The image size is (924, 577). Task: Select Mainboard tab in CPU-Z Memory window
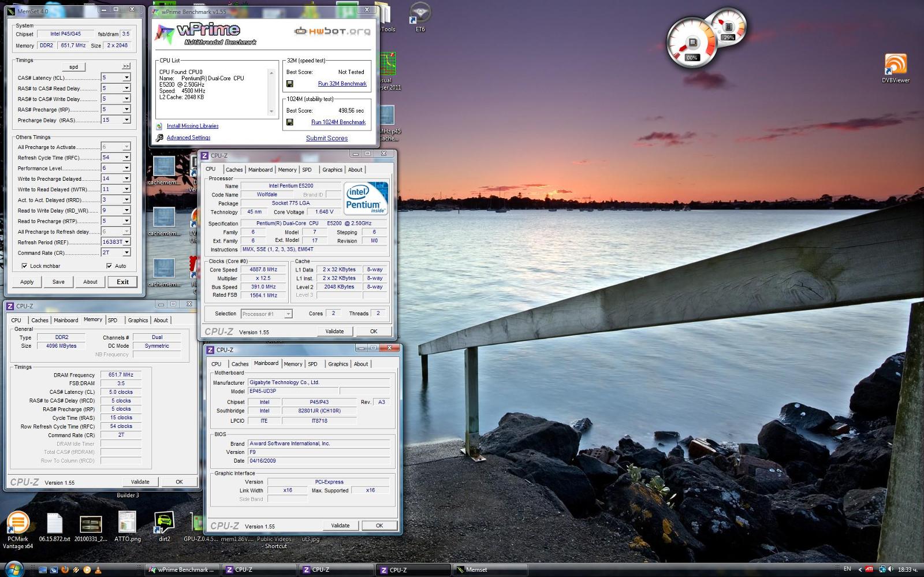[x=66, y=321]
